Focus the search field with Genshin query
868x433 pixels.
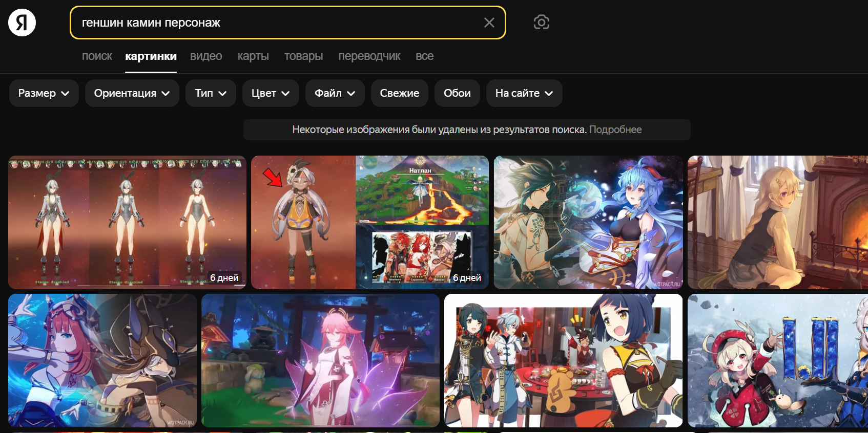point(287,23)
